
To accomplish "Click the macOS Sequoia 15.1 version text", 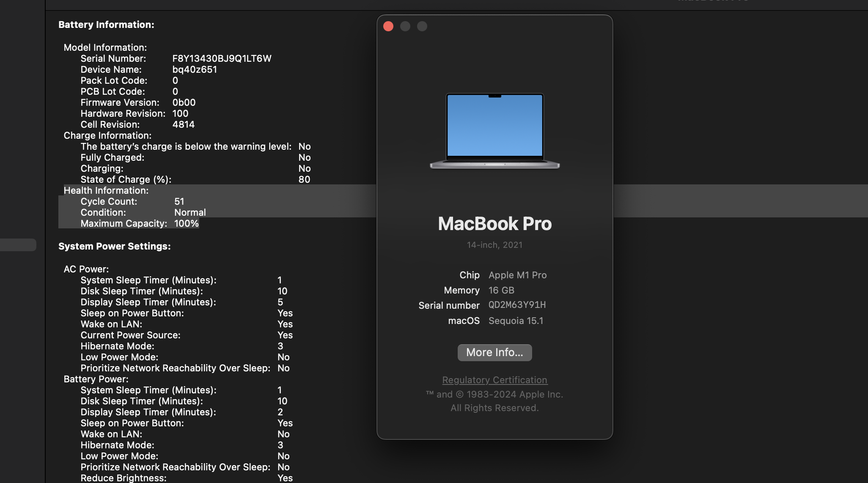I will coord(516,321).
